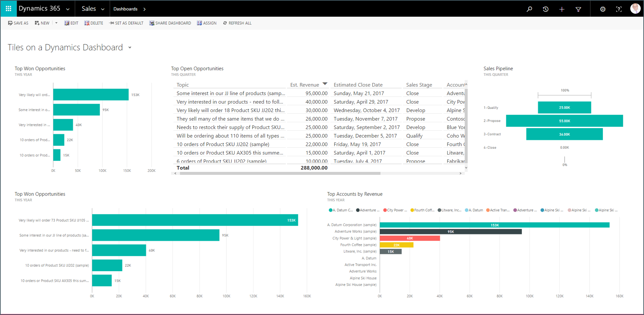Open the Sales area dropdown

pyautogui.click(x=103, y=9)
